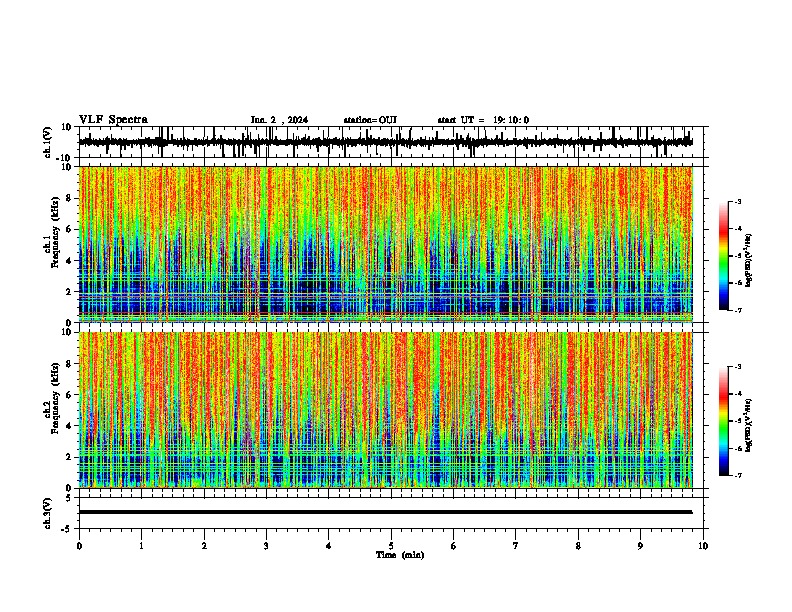The image size is (792, 612).
Task: Click inside the ch.2 frequency spectrogram
Action: (385, 410)
